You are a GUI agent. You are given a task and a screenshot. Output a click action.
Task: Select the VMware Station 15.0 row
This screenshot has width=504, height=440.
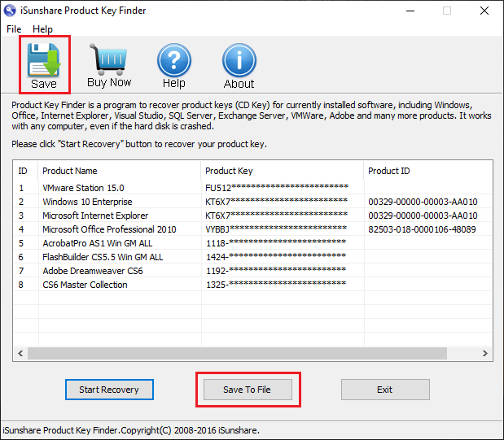(x=253, y=188)
